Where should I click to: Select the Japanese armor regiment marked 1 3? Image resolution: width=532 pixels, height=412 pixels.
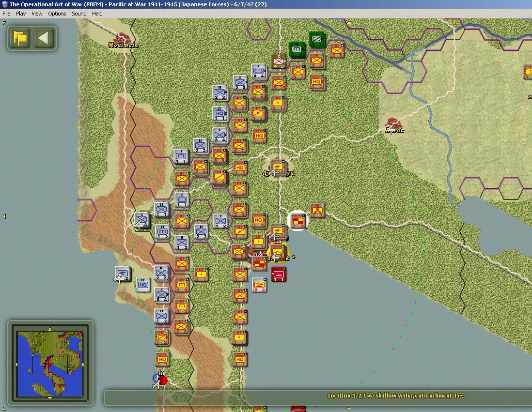[182, 285]
